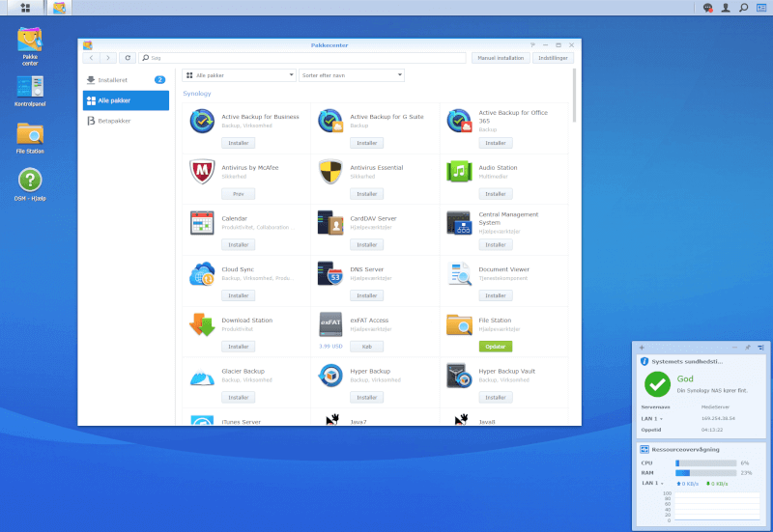773x532 pixels.
Task: Click the CPU usage bar in widget
Action: point(706,463)
